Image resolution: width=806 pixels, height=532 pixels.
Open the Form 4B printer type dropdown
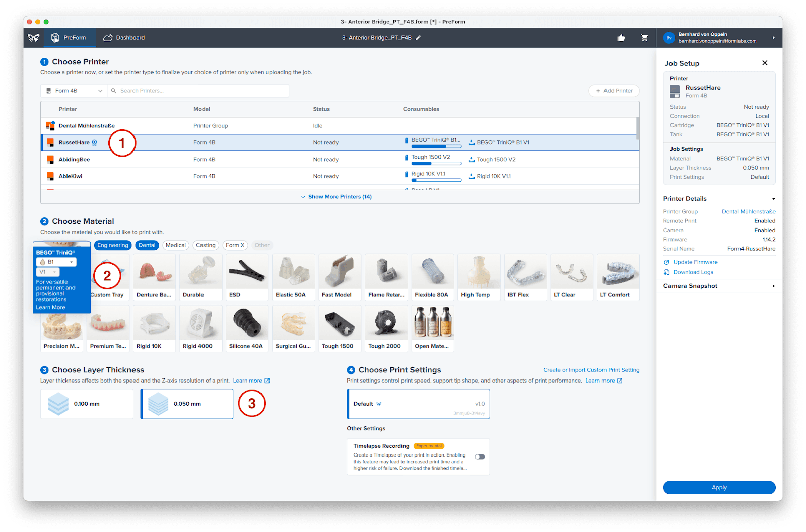tap(74, 91)
